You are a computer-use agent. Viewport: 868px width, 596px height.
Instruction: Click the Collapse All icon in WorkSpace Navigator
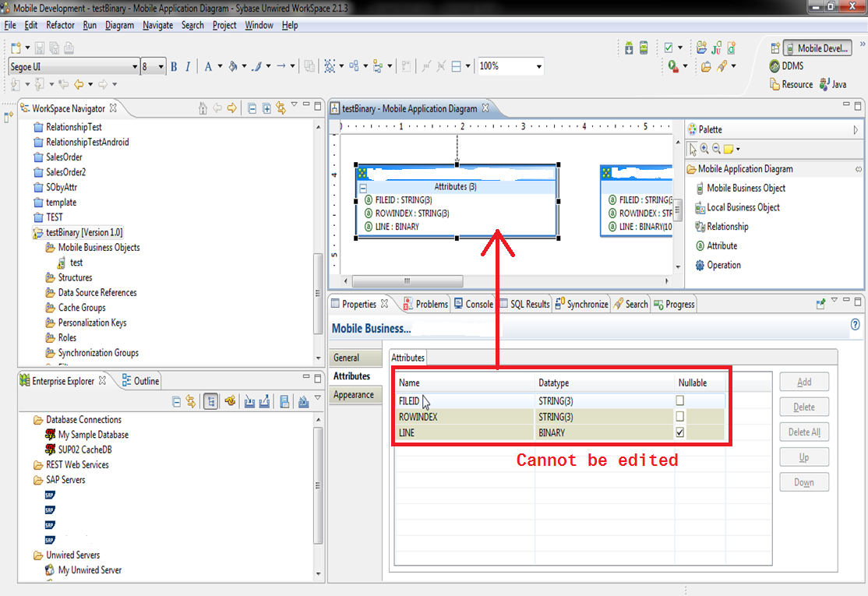252,108
